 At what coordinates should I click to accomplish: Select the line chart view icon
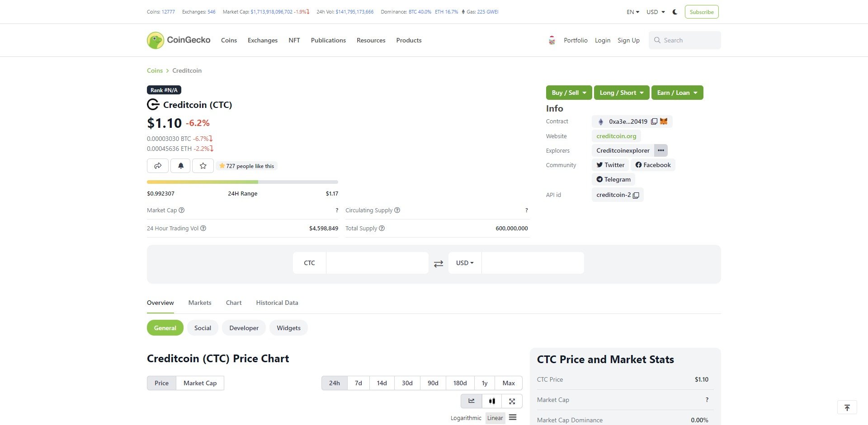click(x=472, y=401)
